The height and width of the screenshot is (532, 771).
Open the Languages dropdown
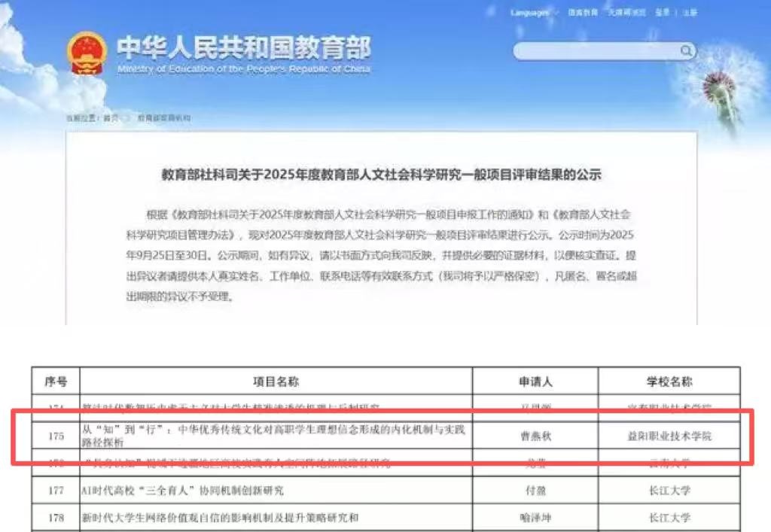pyautogui.click(x=533, y=13)
